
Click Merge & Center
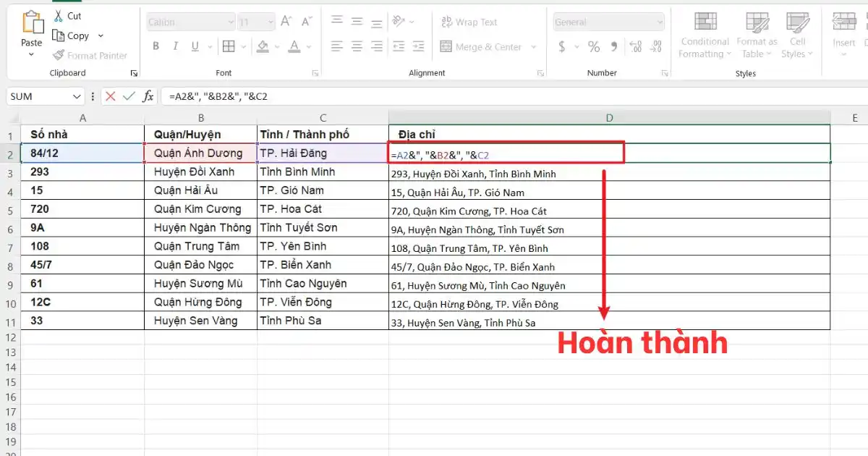(481, 47)
